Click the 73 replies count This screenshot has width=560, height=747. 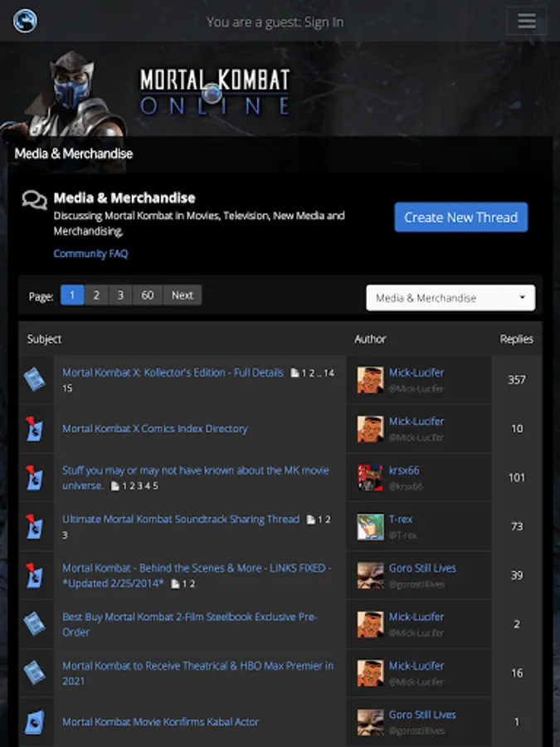click(x=517, y=526)
